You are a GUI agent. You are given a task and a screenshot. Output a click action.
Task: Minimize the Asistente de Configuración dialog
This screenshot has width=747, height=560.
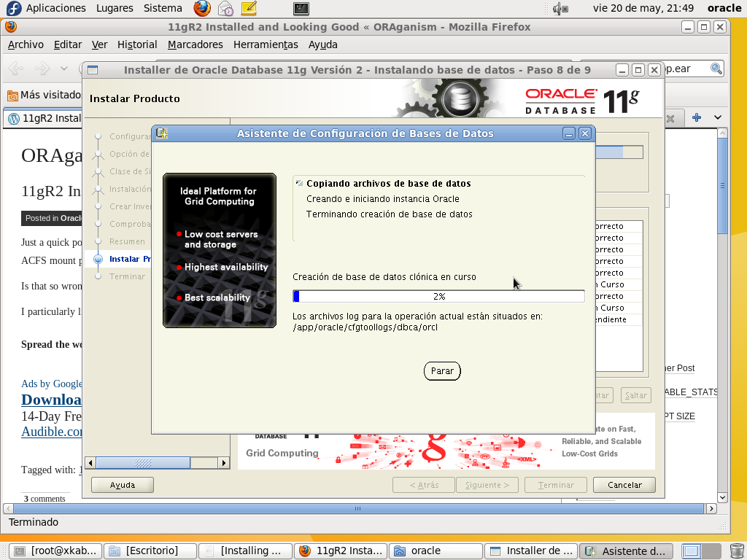[569, 134]
